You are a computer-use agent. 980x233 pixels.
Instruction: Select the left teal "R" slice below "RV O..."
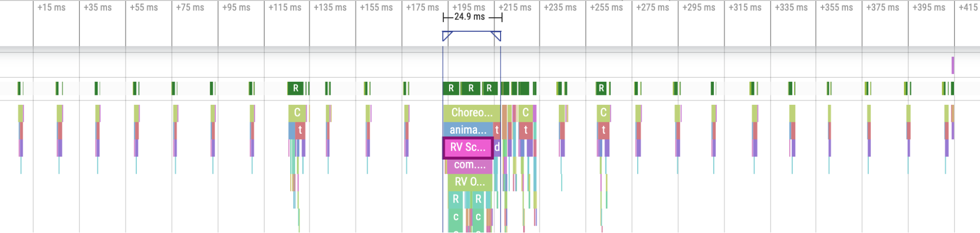(455, 199)
